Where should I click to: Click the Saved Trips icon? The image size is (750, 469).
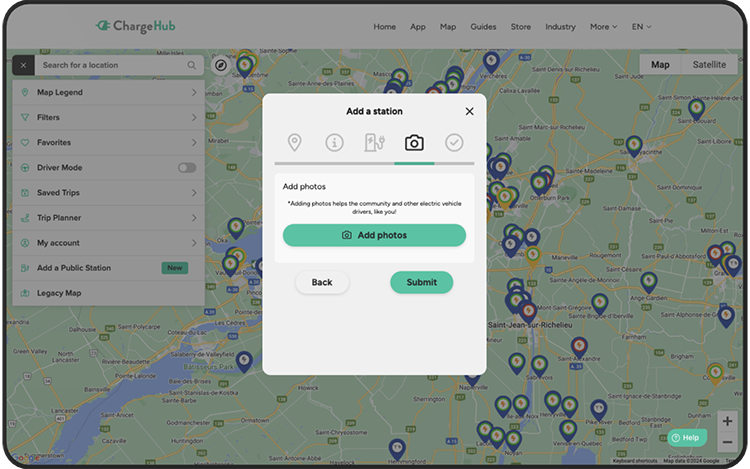click(x=25, y=193)
